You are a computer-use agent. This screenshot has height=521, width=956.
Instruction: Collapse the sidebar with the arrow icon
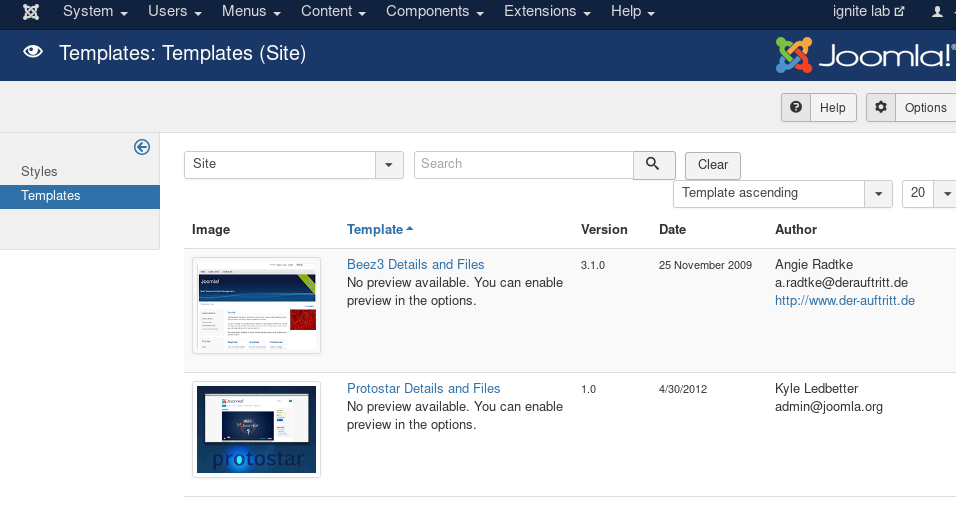tap(141, 147)
